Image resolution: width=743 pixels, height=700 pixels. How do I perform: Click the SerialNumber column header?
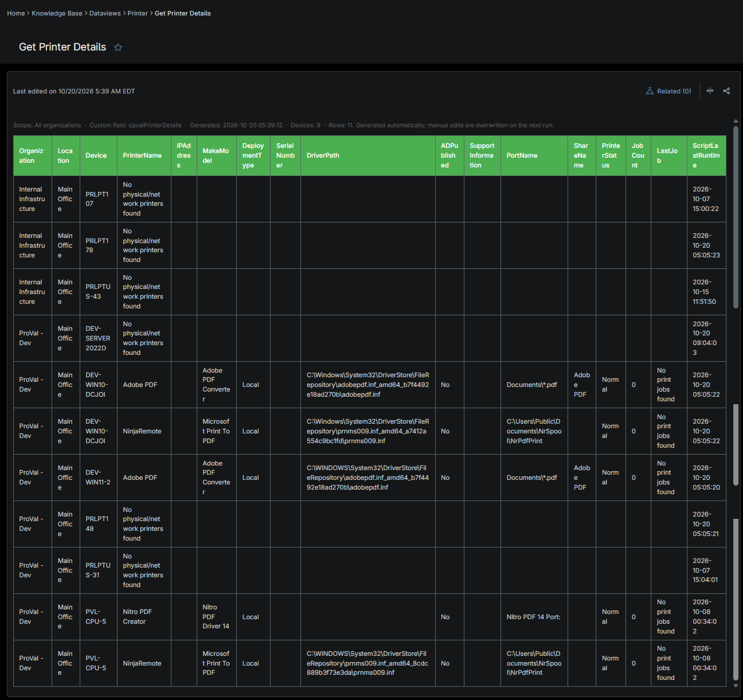click(286, 155)
